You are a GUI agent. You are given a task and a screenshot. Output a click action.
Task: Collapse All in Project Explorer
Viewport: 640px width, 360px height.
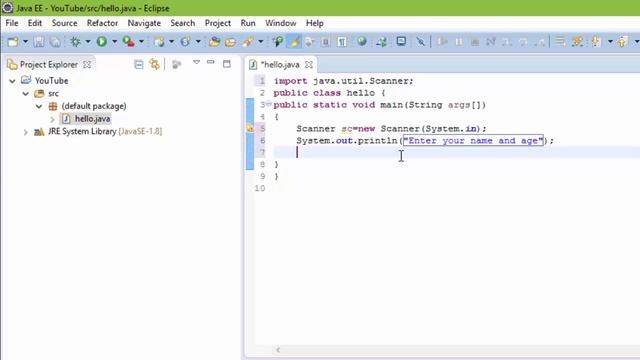pos(139,64)
